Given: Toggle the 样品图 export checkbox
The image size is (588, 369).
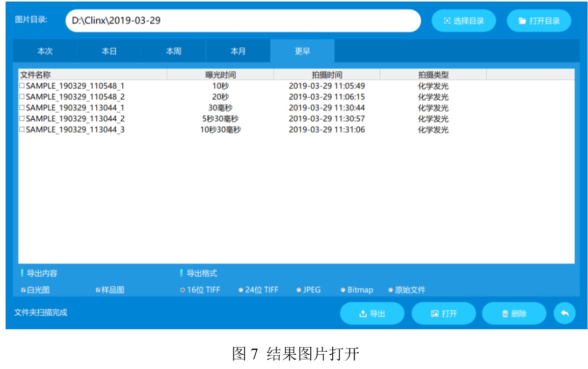Looking at the screenshot, I should click(x=98, y=290).
